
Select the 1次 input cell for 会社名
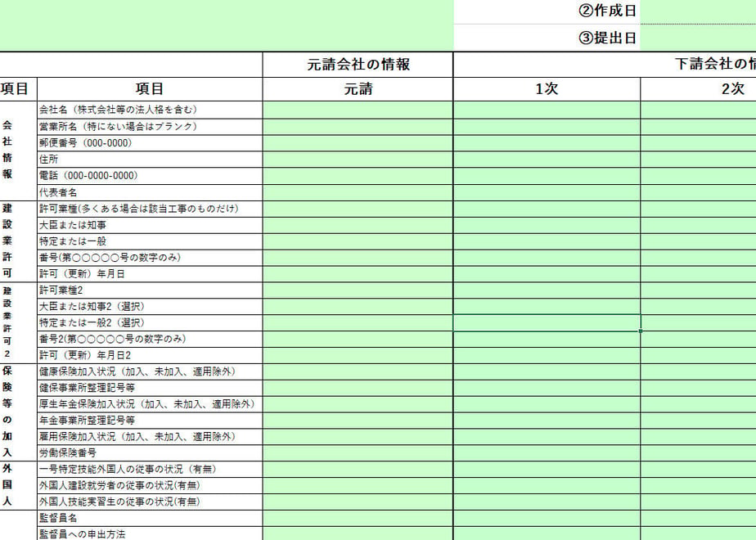point(547,110)
